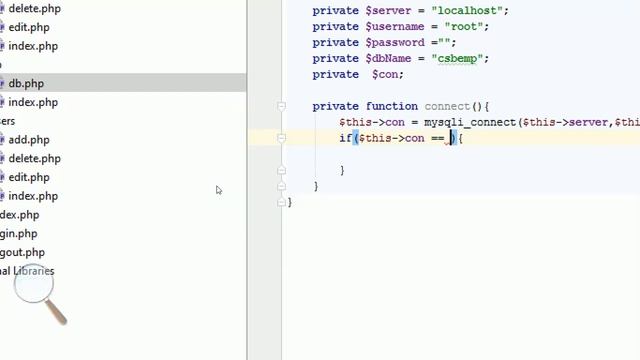Click the $server variable declaration
Screen dimensions: 640x360
click(x=388, y=11)
